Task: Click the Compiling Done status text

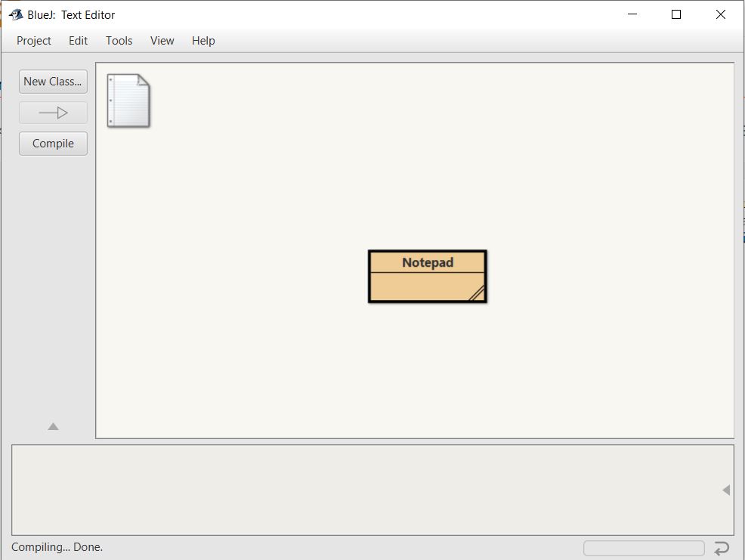Action: click(x=56, y=546)
